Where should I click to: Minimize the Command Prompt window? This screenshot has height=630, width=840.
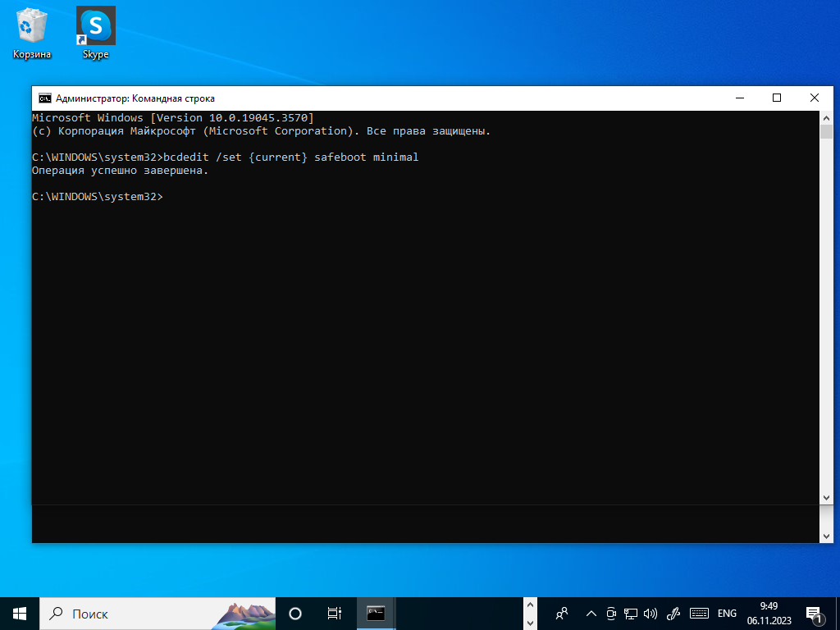tap(740, 98)
